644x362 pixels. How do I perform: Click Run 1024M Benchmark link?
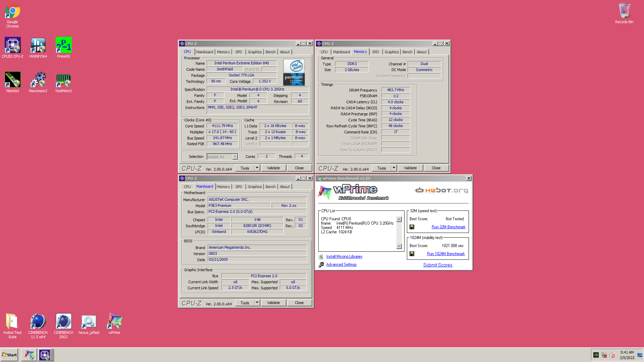[x=446, y=254]
